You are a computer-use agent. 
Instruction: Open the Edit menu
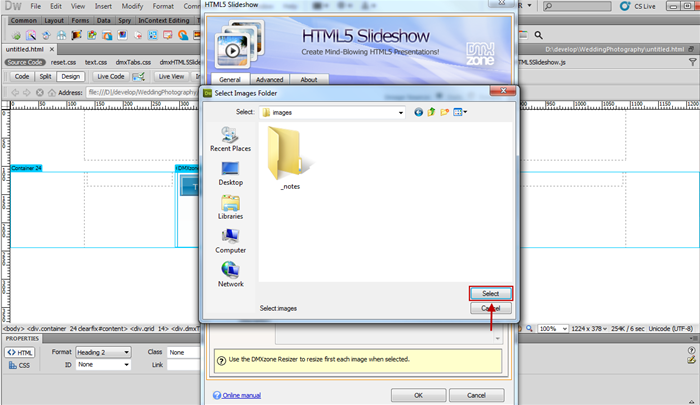[x=56, y=6]
